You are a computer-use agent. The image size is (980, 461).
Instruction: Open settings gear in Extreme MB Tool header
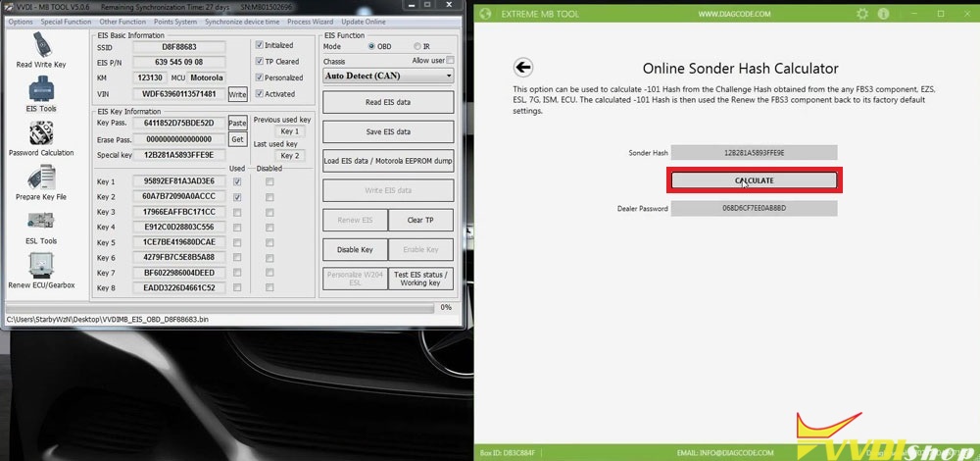pyautogui.click(x=861, y=13)
